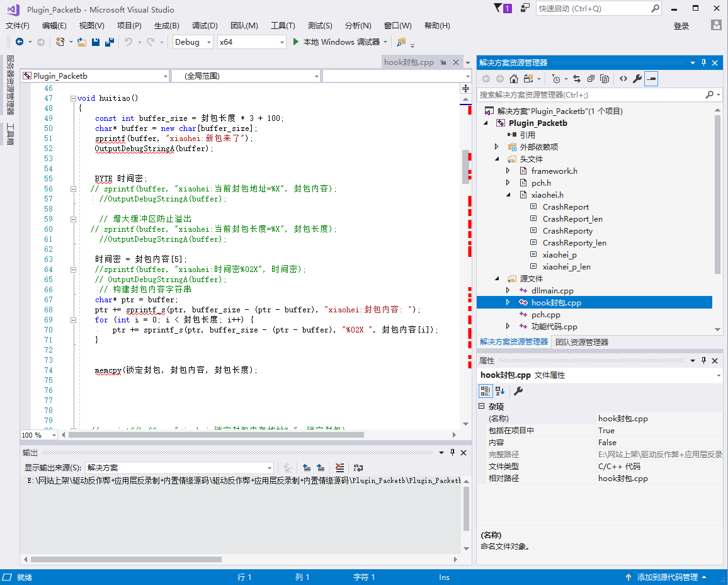
Task: Open Properties via the wrench icon in Solution Explorer
Action: tap(637, 79)
